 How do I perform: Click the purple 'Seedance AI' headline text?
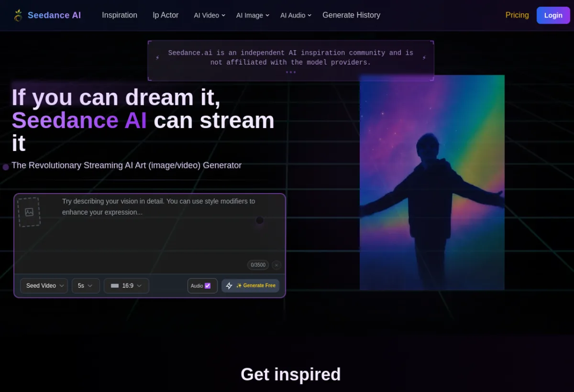(79, 120)
